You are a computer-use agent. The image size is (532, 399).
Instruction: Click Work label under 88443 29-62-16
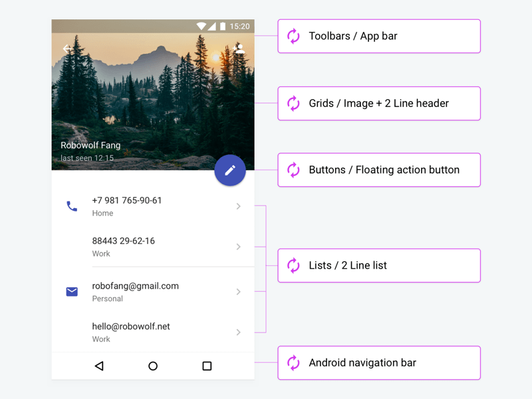tap(101, 253)
